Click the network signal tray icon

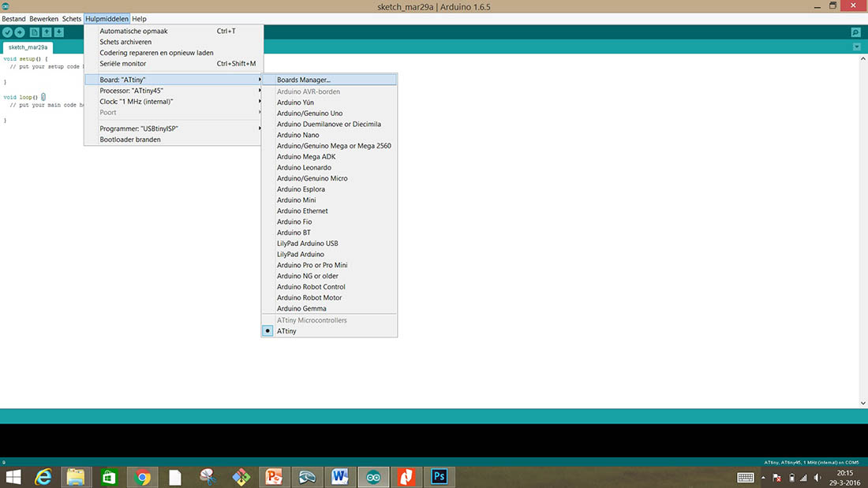coord(804,478)
